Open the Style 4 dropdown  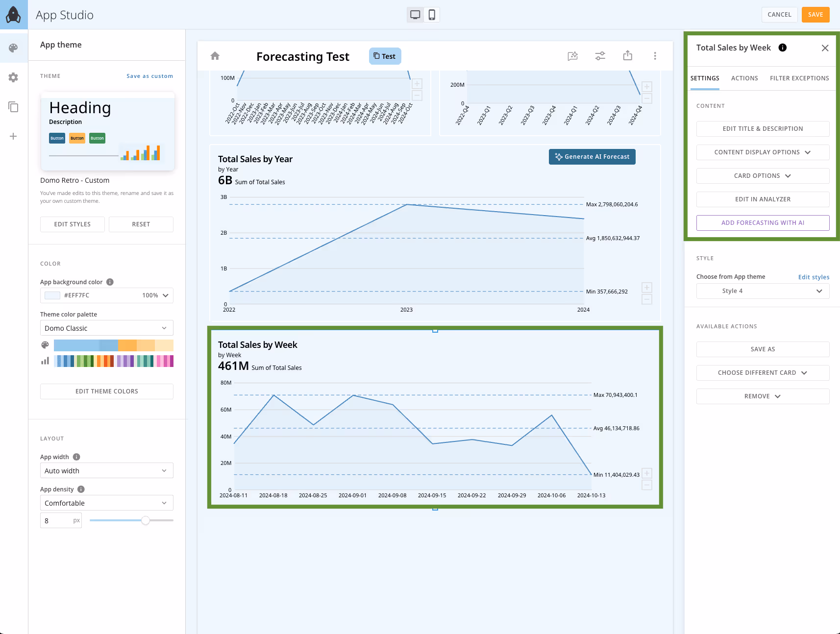763,291
